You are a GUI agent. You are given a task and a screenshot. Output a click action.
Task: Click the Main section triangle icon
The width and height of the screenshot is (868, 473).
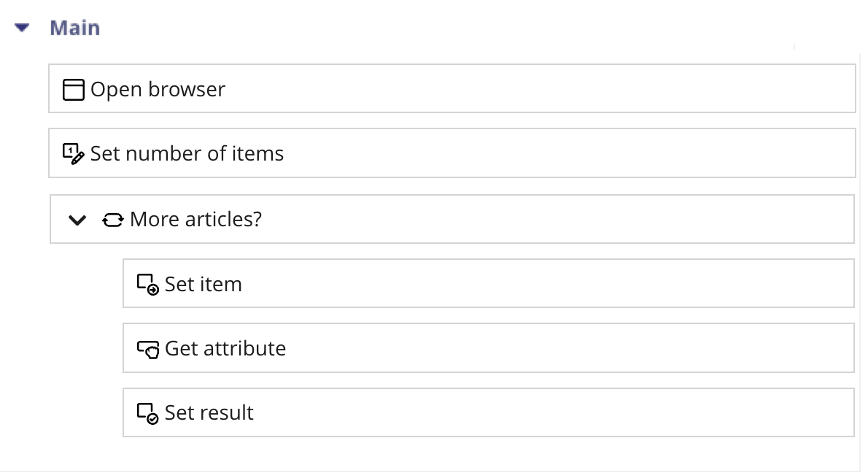pos(21,27)
